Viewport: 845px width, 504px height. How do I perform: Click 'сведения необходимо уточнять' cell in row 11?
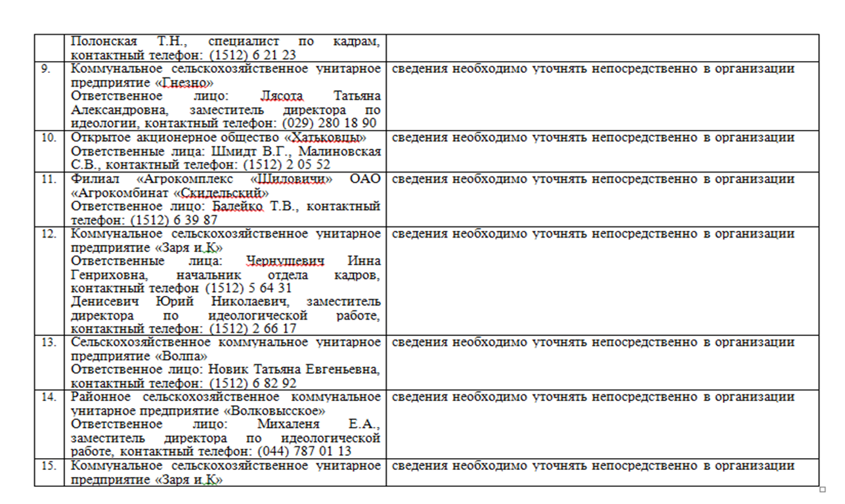click(x=603, y=199)
